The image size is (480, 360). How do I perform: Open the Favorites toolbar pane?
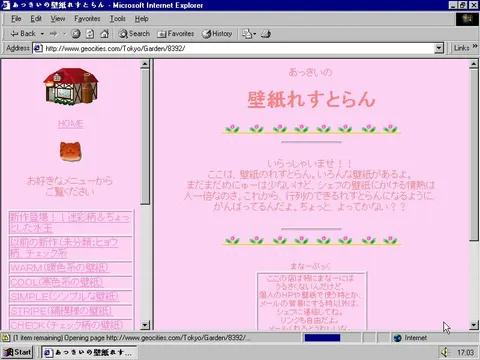pos(176,34)
